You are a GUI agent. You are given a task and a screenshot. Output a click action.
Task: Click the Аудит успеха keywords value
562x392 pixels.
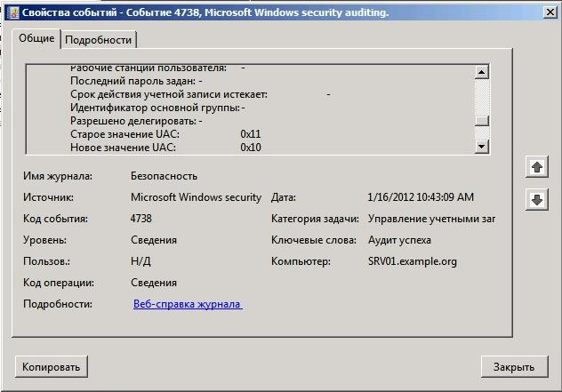399,240
